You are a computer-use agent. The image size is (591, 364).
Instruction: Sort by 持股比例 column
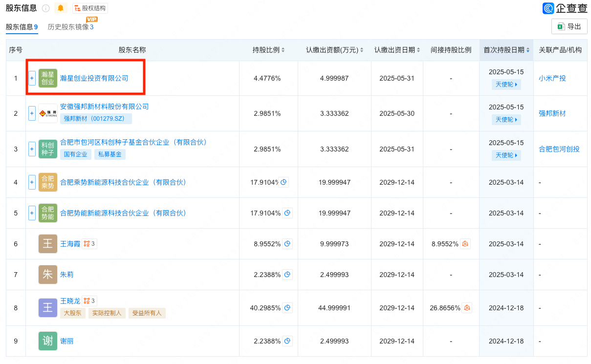283,50
